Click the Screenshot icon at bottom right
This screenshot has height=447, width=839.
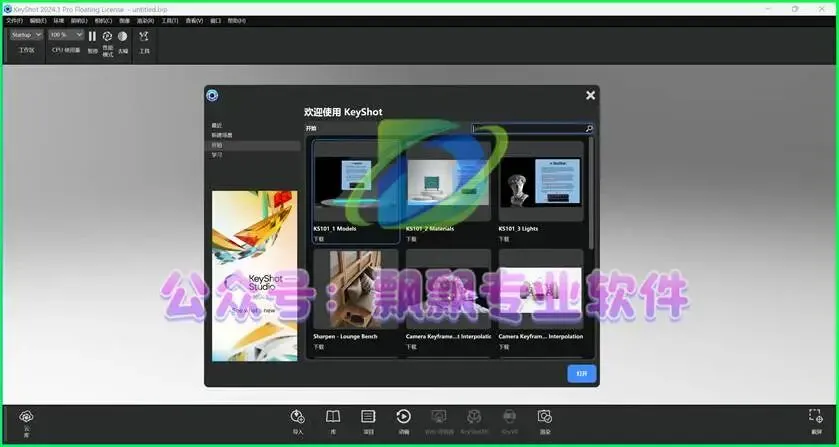pos(815,416)
